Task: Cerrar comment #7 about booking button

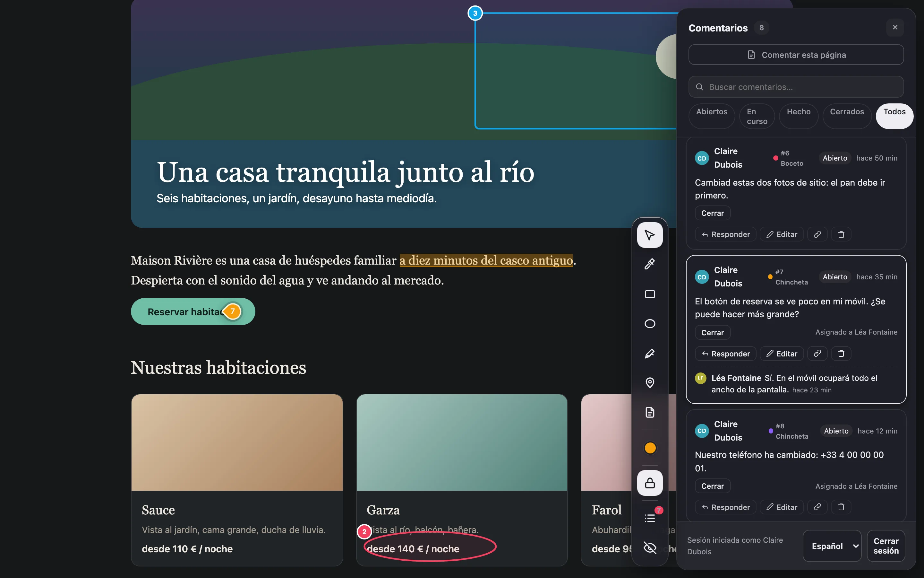Action: 713,333
